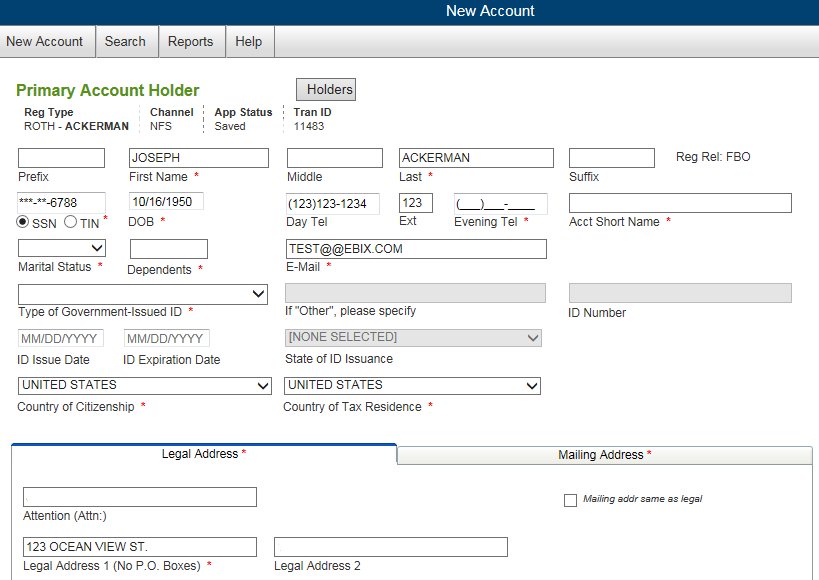Open the Help menu
Screen dimensions: 819x580
click(x=248, y=41)
